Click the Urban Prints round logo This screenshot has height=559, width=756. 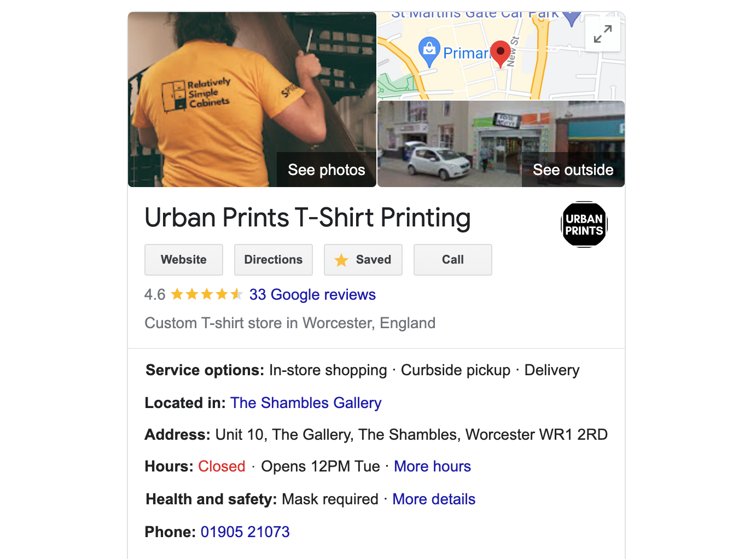click(x=584, y=224)
